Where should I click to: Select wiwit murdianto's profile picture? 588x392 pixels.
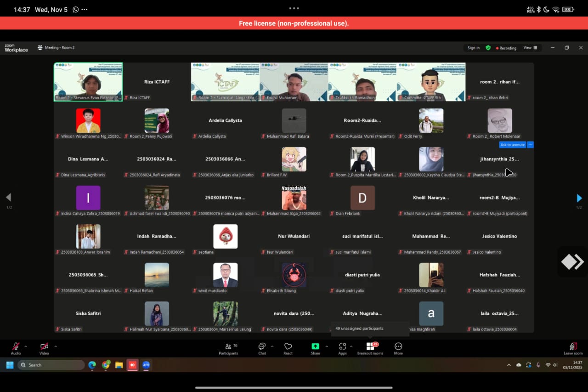[226, 275]
